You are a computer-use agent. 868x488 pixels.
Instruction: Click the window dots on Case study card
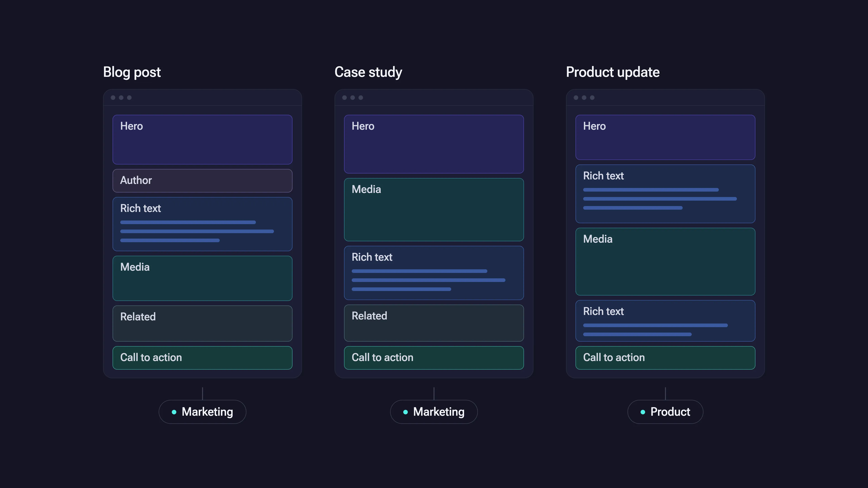(352, 98)
